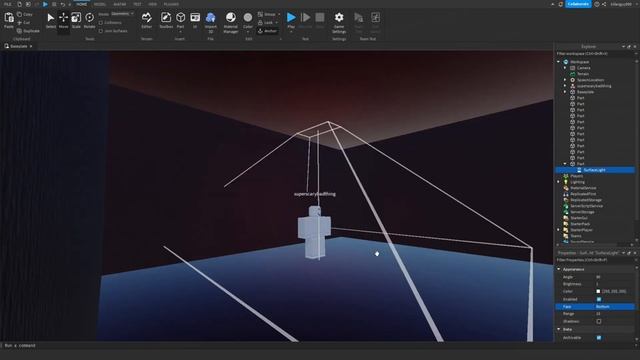Screen dimensions: 640x360
Task: Click the undo arrow in title bar
Action: coord(62,4)
